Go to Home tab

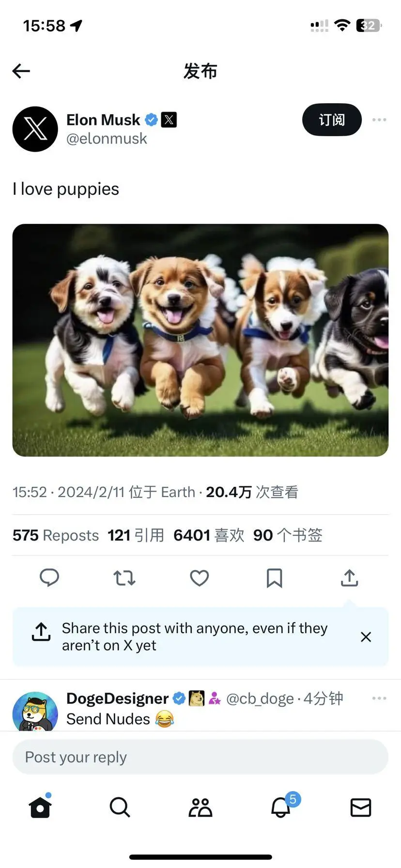pyautogui.click(x=40, y=807)
